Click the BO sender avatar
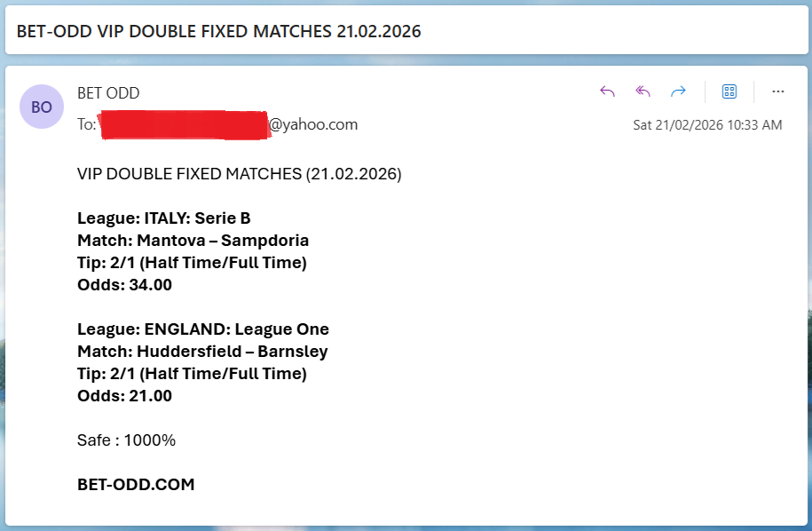 [42, 107]
